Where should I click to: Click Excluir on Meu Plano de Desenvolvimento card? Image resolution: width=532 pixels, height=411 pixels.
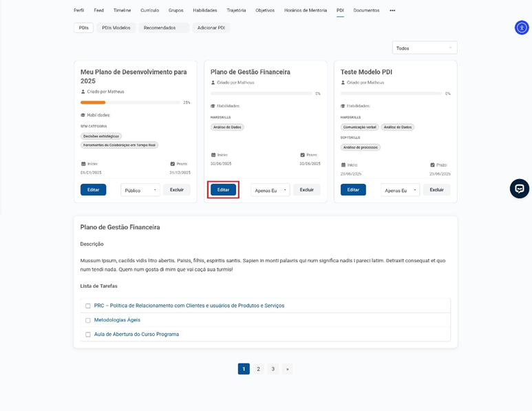click(x=177, y=189)
